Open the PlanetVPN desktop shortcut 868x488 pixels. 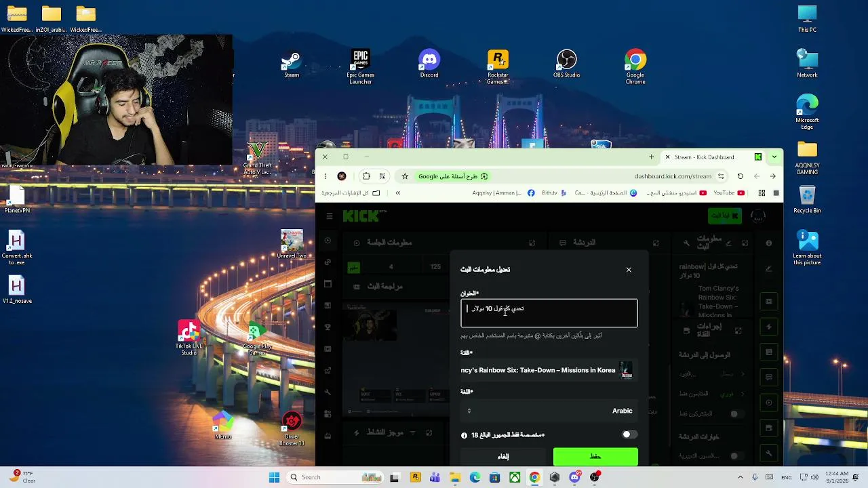click(x=17, y=200)
